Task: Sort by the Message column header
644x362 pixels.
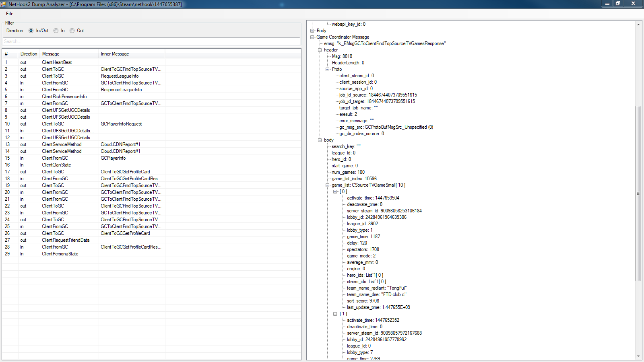Action: click(69, 54)
